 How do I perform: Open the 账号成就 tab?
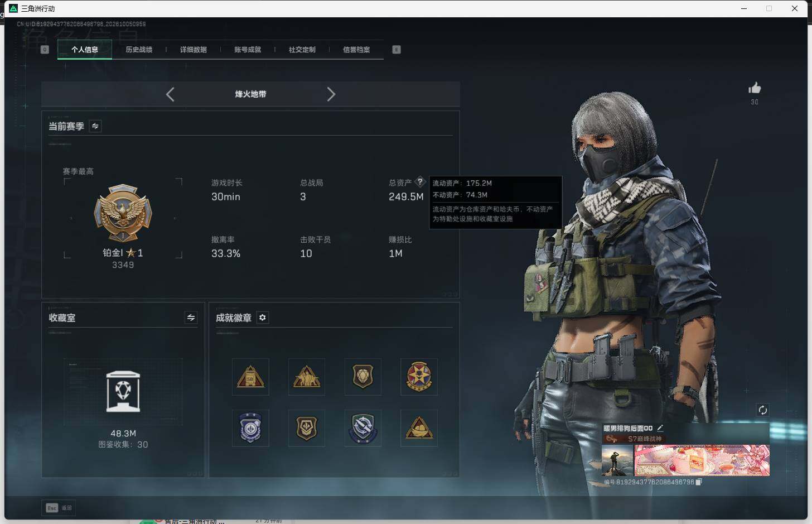pos(248,50)
